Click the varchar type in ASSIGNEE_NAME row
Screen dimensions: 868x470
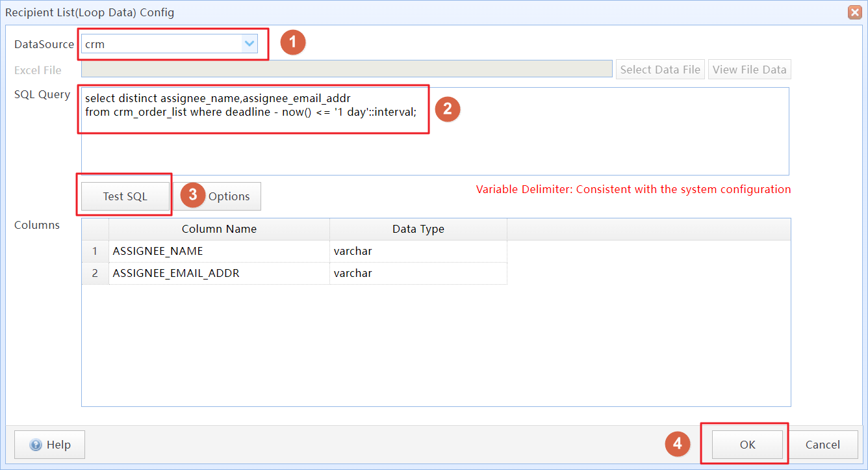(418, 251)
